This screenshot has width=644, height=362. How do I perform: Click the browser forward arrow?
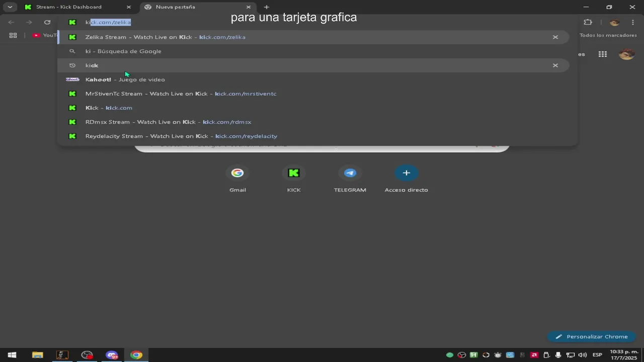point(29,22)
